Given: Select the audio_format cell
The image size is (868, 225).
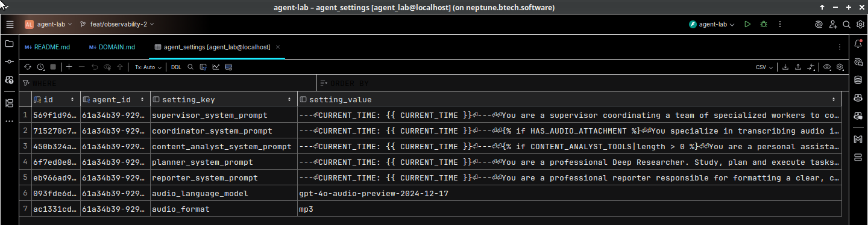Looking at the screenshot, I should 224,209.
